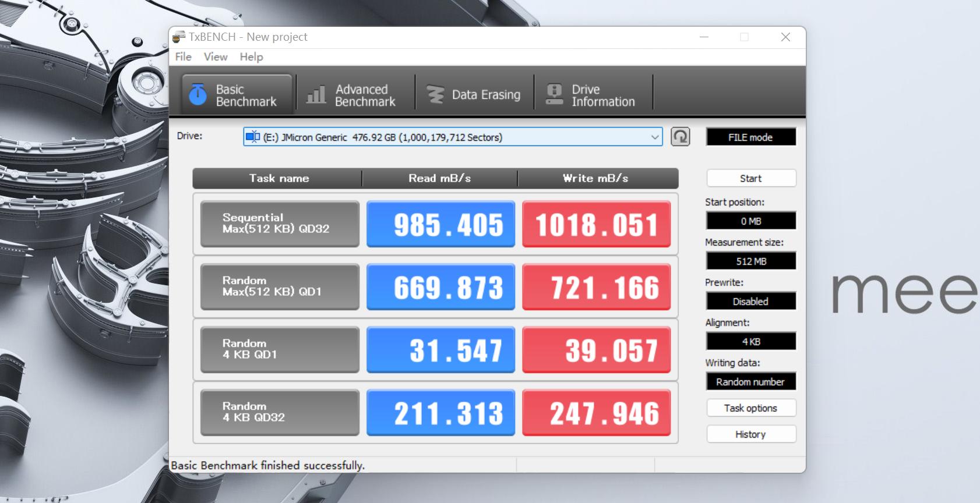Change the Random number writing data
Image resolution: width=980 pixels, height=503 pixels.
(x=751, y=382)
